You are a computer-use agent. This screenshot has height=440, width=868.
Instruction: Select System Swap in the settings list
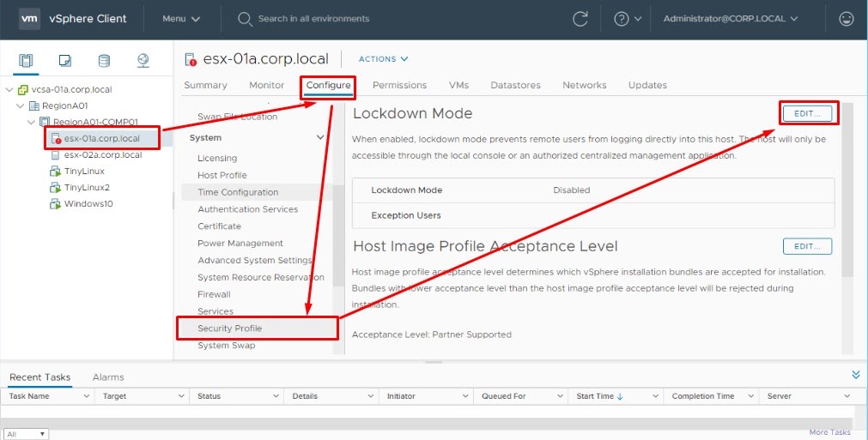[x=227, y=346]
